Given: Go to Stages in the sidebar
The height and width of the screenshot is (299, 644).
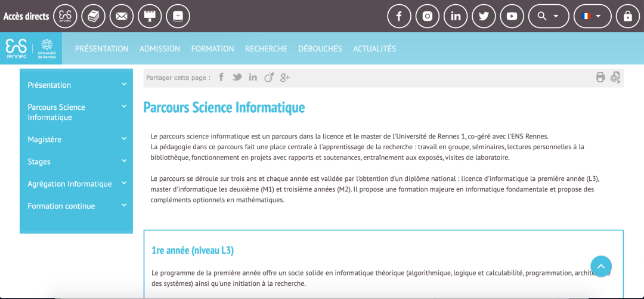Looking at the screenshot, I should 39,162.
